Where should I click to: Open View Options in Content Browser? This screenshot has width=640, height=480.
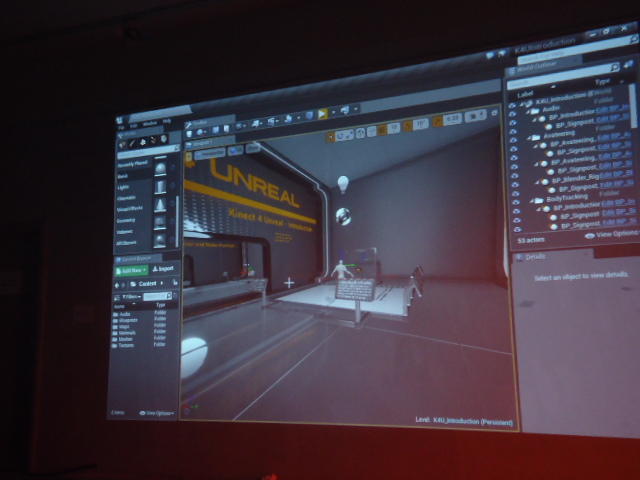(157, 413)
